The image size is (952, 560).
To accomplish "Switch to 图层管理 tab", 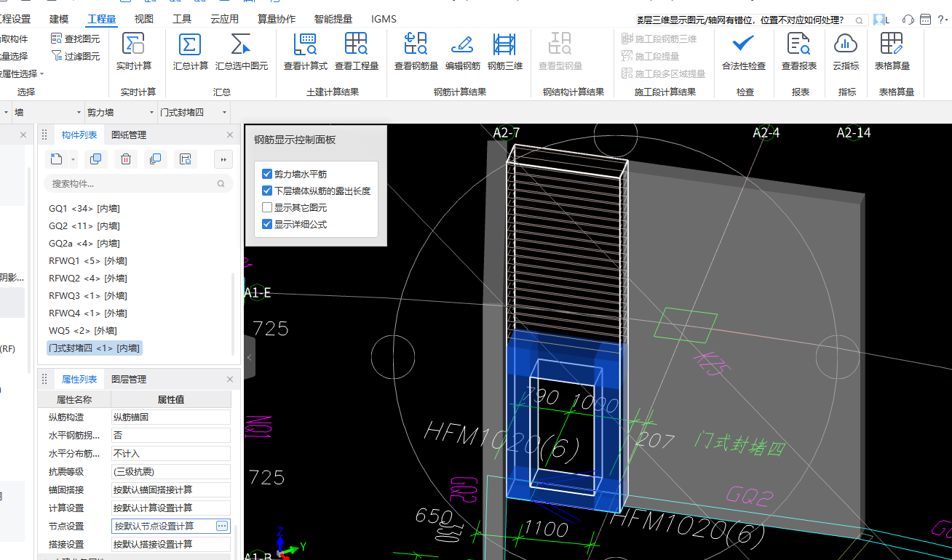I will [x=129, y=379].
